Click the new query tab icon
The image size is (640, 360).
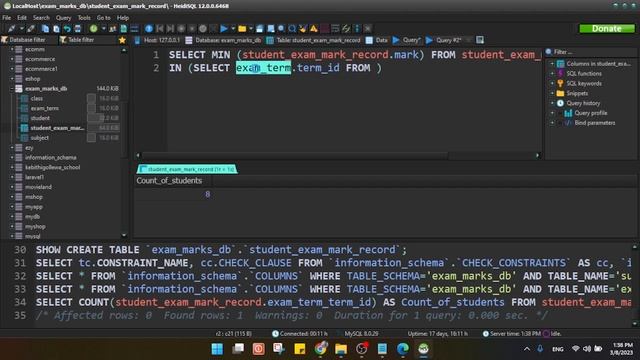(480, 40)
